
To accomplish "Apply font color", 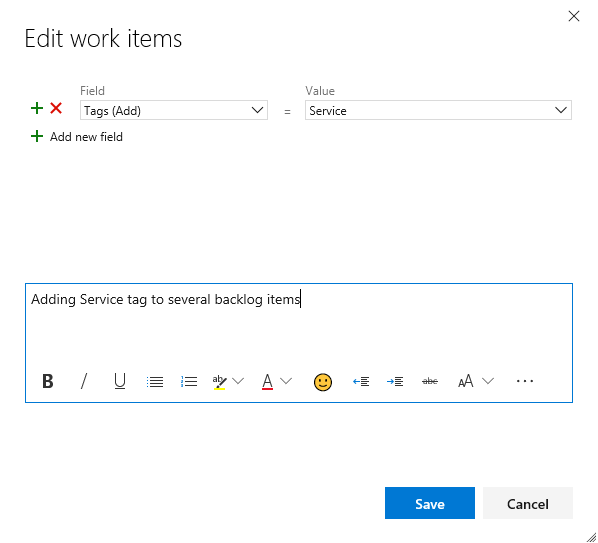I will pos(267,381).
